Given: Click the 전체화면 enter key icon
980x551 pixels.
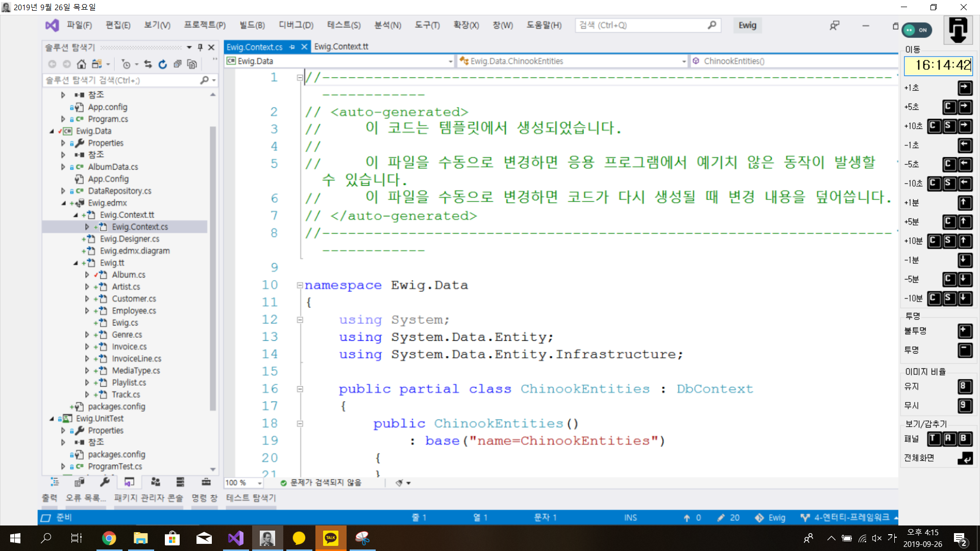Looking at the screenshot, I should click(x=965, y=458).
